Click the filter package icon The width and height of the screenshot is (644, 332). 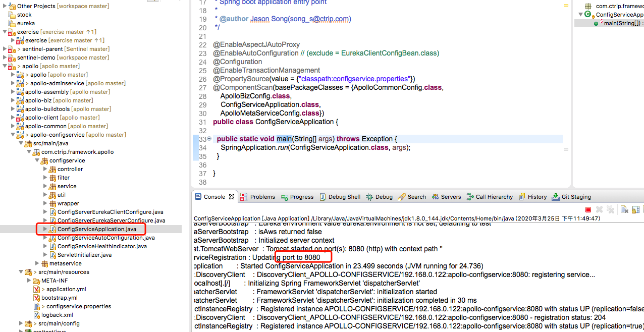coord(52,178)
